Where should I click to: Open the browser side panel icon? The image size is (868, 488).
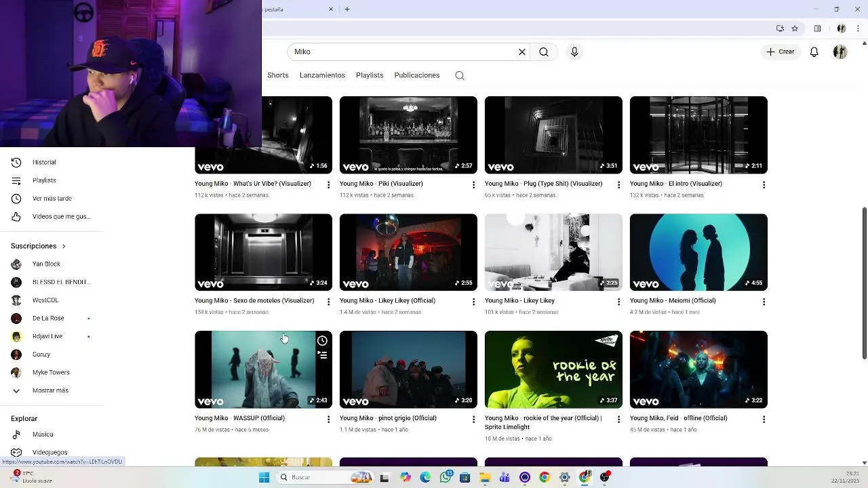tap(817, 28)
